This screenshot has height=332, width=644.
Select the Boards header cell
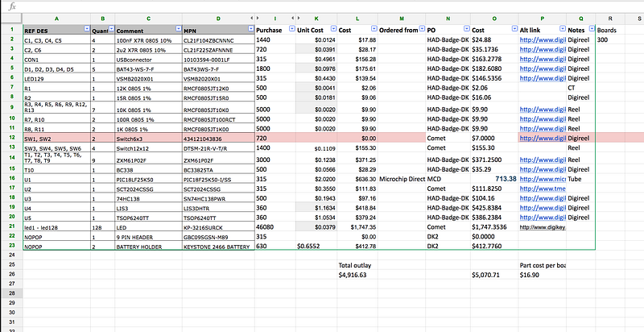pos(610,30)
